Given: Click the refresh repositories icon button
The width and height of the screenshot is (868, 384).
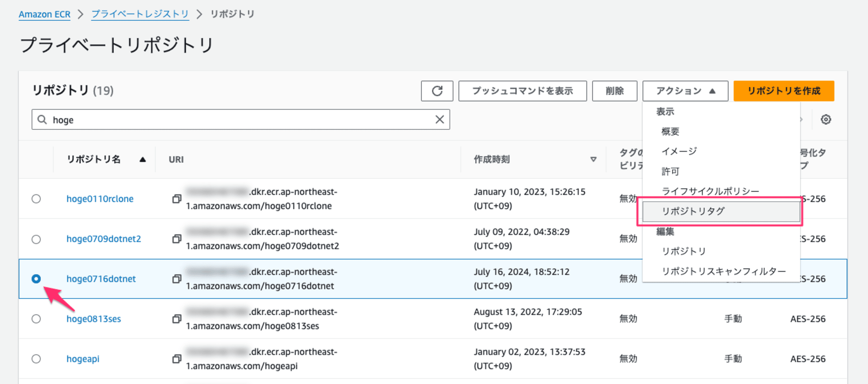Looking at the screenshot, I should pos(437,91).
